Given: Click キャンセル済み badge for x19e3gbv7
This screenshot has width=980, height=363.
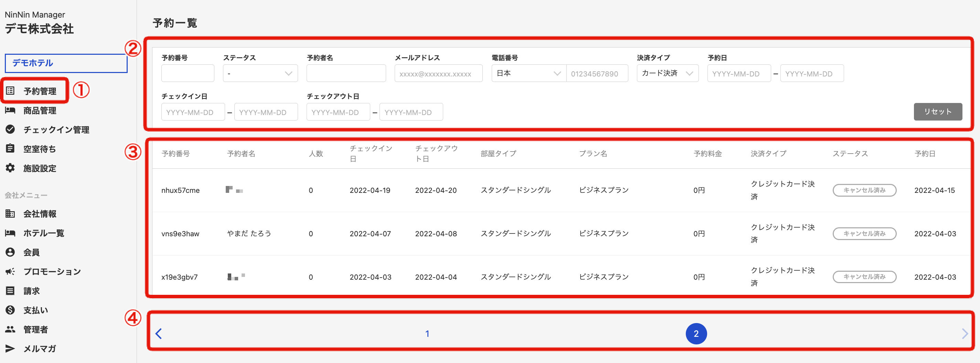Looking at the screenshot, I should pos(864,277).
